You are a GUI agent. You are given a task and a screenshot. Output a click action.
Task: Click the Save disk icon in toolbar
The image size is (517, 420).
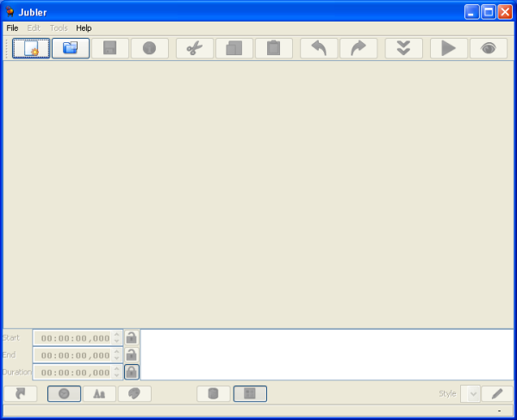(x=110, y=48)
